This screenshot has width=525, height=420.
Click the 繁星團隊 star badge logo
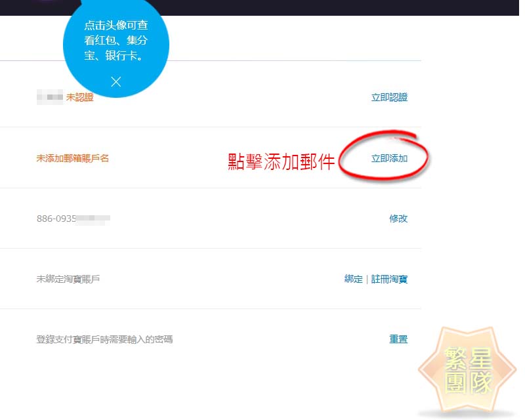tap(467, 372)
